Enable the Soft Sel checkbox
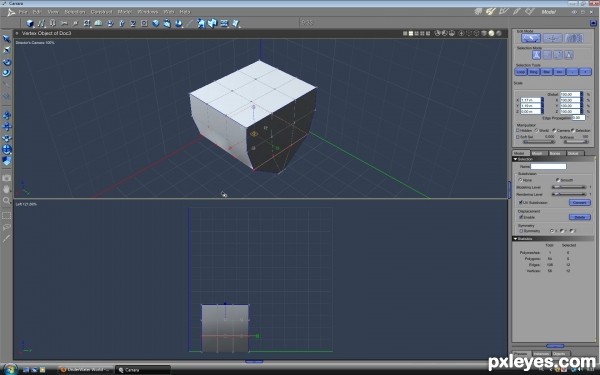600x375 pixels. (x=518, y=137)
